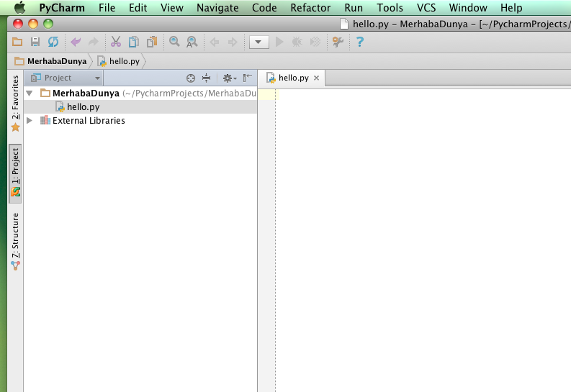Viewport: 571px width, 392px height.
Task: Toggle the Favorites side tool window
Action: (x=15, y=104)
